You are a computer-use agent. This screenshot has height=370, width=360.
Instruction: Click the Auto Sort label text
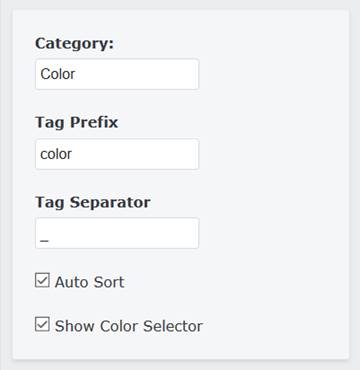pos(89,282)
